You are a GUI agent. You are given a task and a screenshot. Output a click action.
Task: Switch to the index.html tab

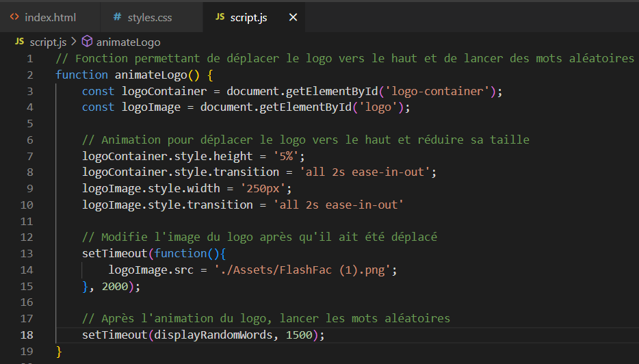coord(50,17)
